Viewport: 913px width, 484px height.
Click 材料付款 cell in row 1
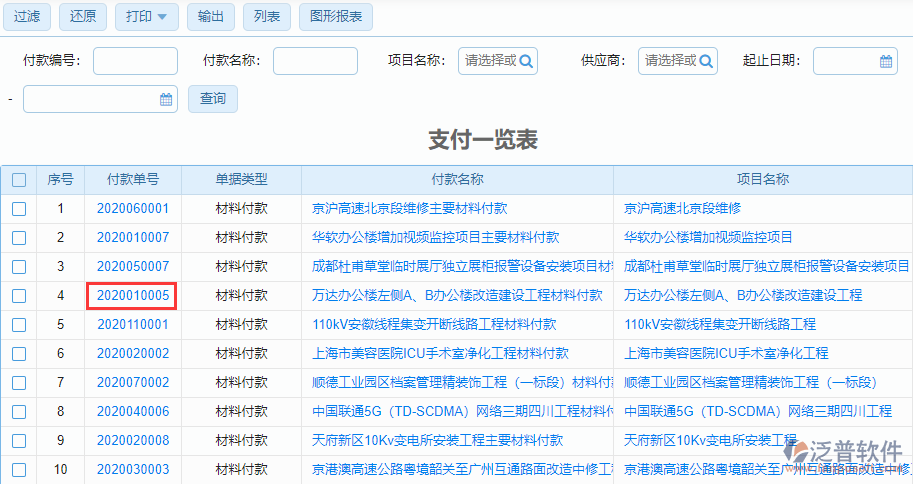coord(241,209)
